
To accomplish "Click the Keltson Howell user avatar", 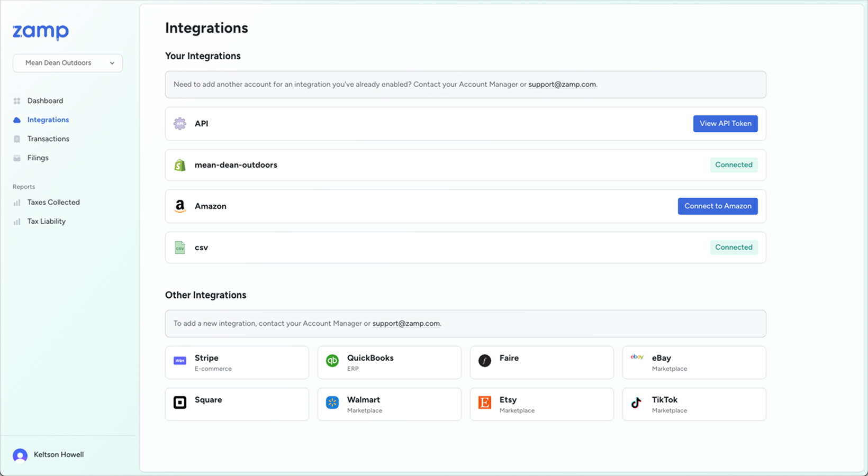I will coord(20,455).
